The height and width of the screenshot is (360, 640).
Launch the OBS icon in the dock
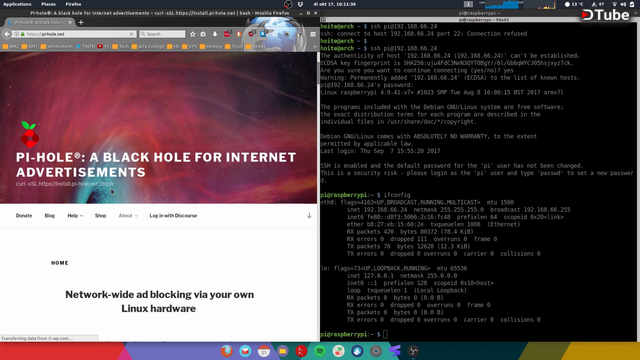[413, 351]
